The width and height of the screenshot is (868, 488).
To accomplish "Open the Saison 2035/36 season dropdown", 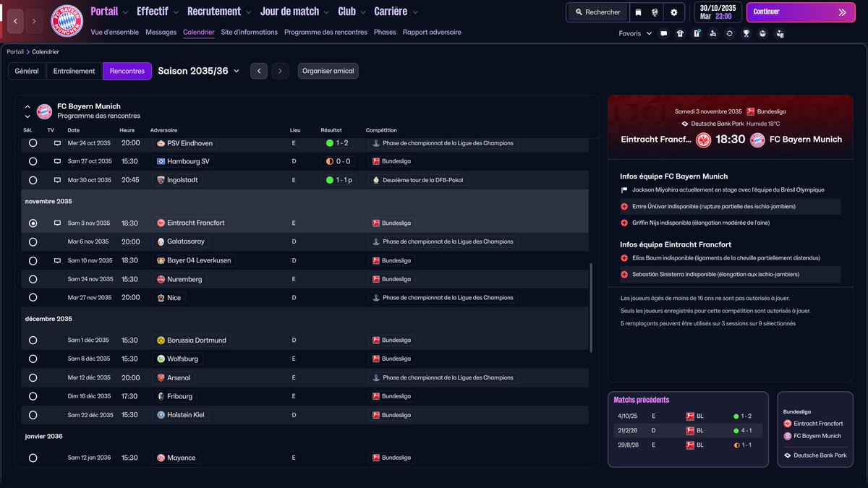I will coord(198,71).
